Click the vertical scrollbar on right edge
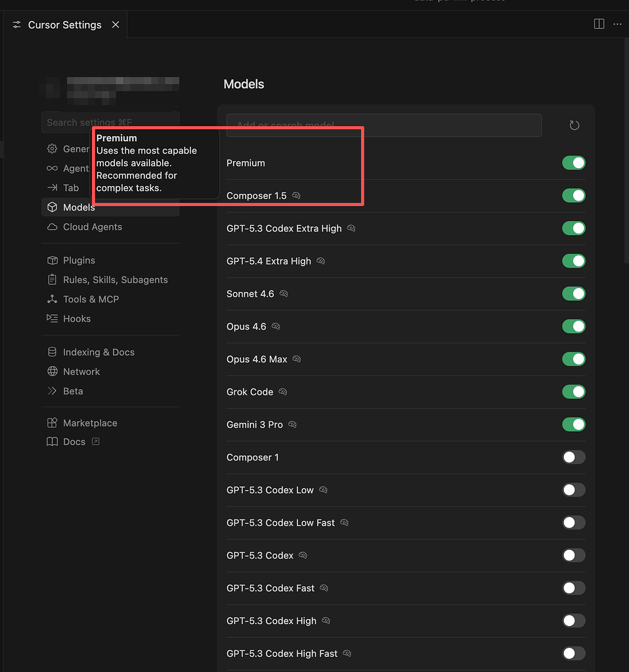 click(626, 150)
